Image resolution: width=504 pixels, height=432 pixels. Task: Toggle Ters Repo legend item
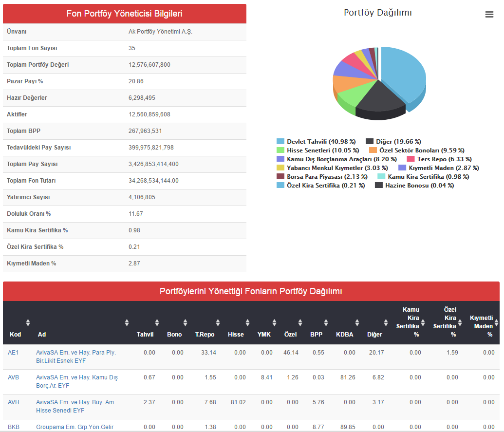click(x=439, y=159)
